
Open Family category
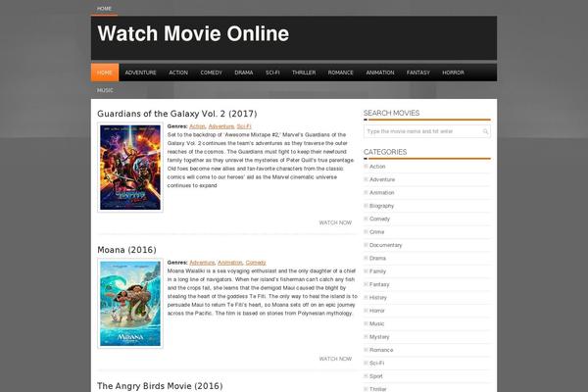click(x=377, y=271)
